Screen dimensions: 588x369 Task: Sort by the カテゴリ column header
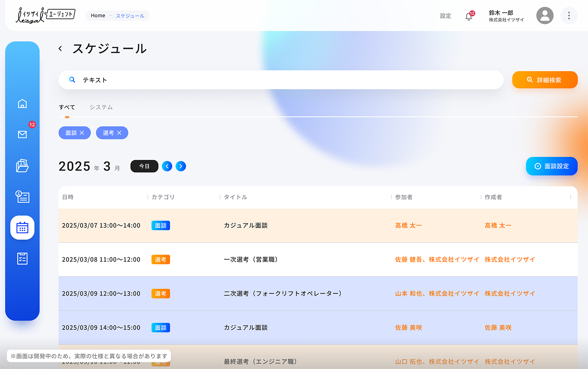163,197
